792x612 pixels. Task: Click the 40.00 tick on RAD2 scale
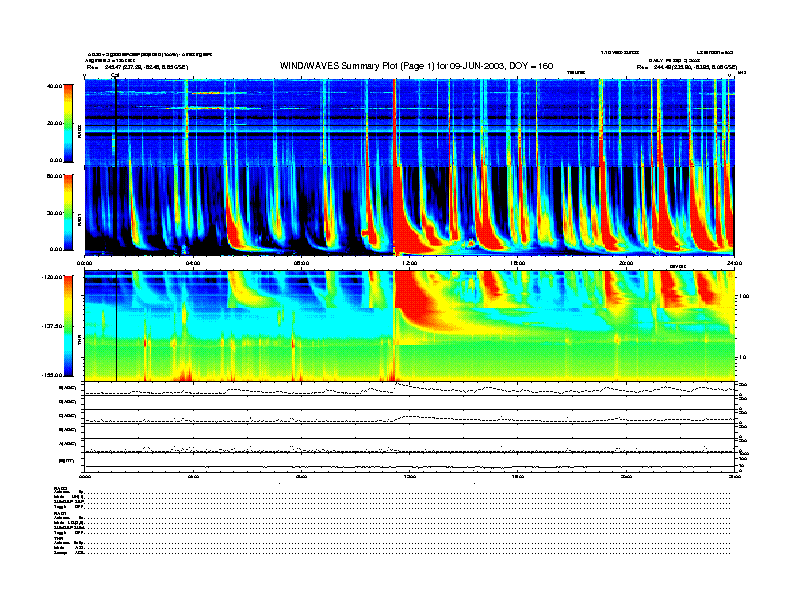pos(55,86)
